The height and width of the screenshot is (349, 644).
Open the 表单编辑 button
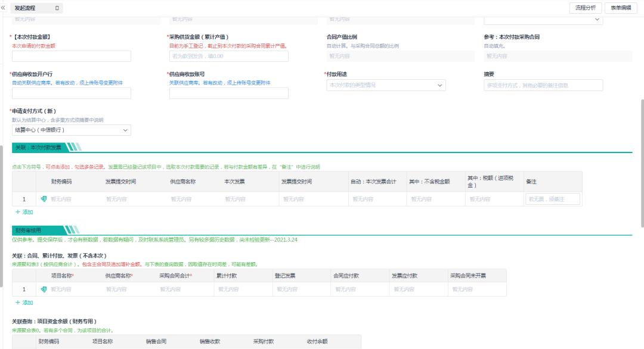(x=621, y=8)
